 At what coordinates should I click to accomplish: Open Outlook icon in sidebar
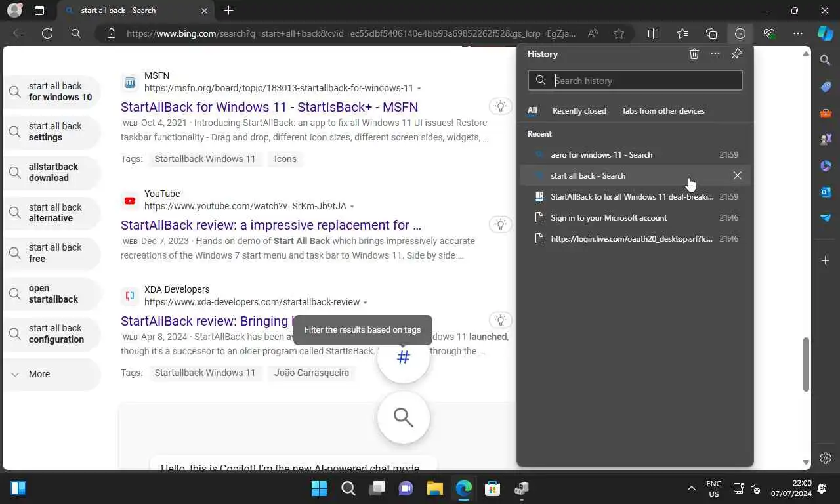pos(826,192)
